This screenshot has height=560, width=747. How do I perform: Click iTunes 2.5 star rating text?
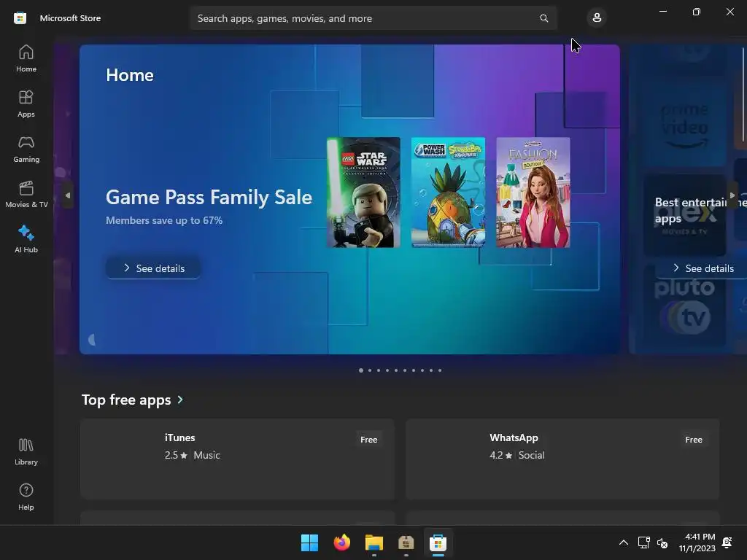(x=176, y=455)
